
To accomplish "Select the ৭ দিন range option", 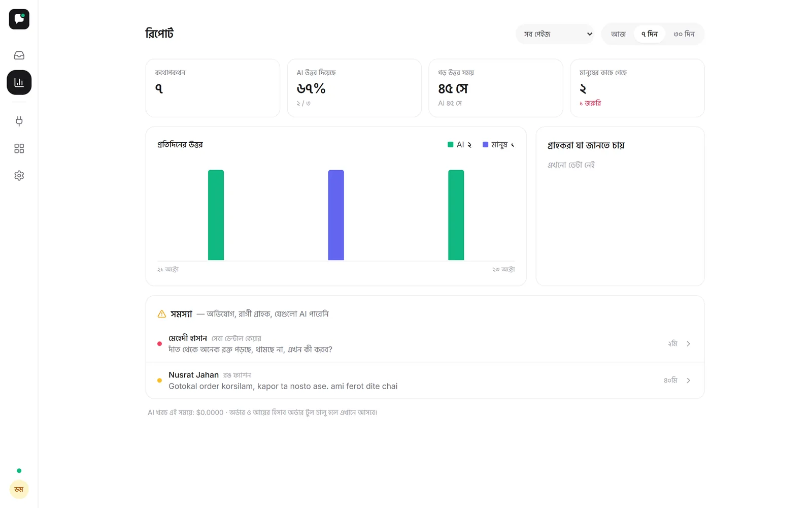I will (x=649, y=34).
